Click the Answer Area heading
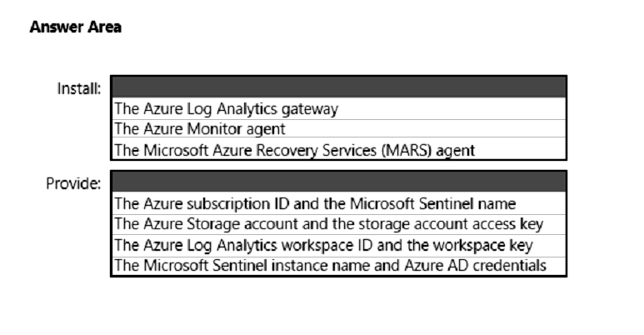The height and width of the screenshot is (335, 644). 75,27
